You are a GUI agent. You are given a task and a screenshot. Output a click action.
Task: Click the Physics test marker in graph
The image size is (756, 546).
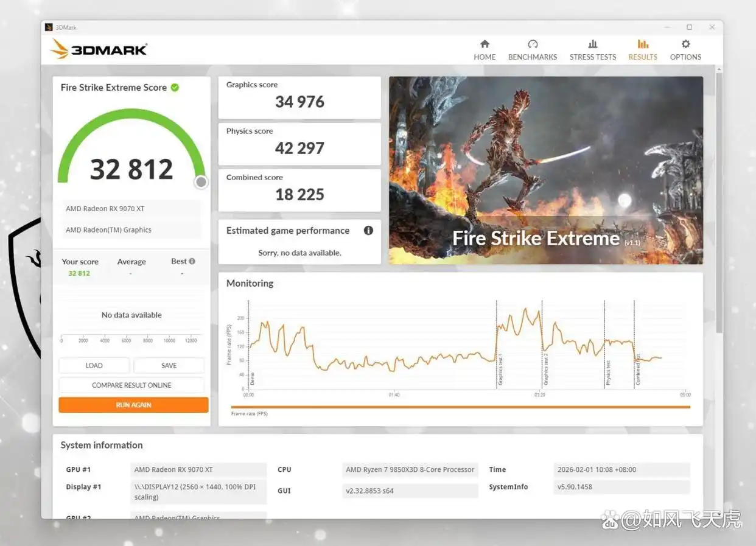[607, 372]
